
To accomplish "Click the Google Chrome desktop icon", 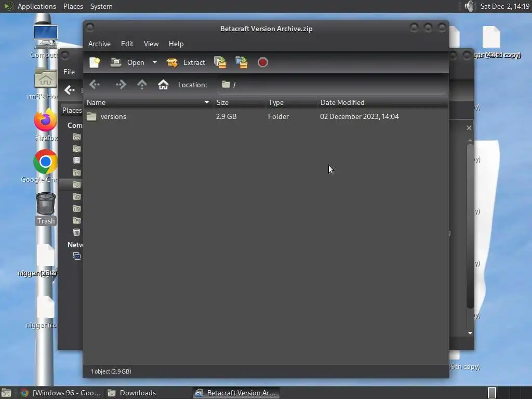I will point(46,162).
